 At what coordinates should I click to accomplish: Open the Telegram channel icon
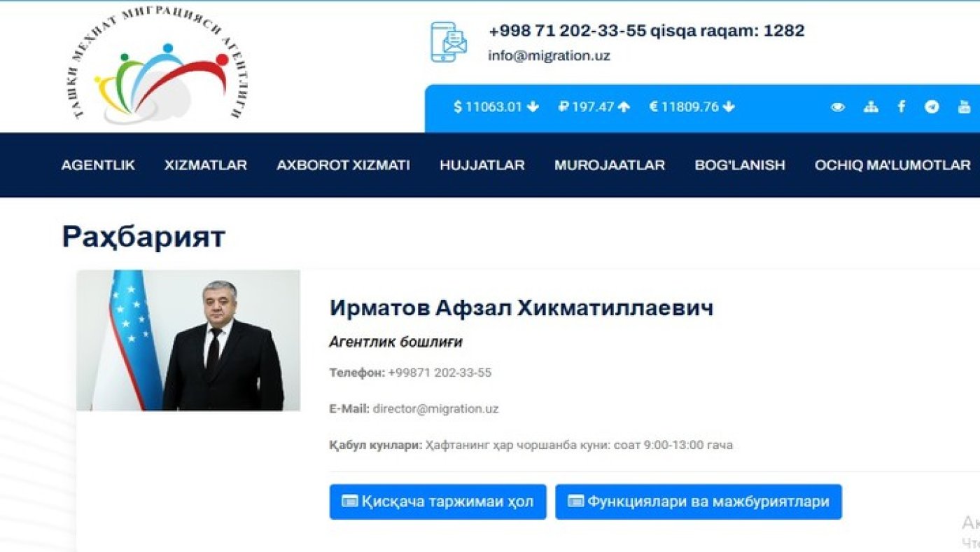coord(932,107)
